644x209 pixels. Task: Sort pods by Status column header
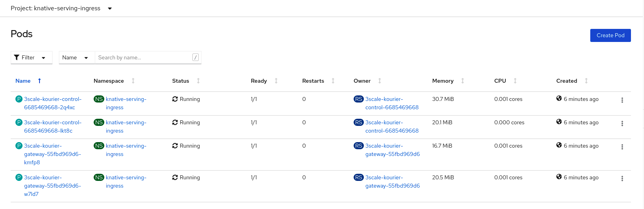(181, 81)
